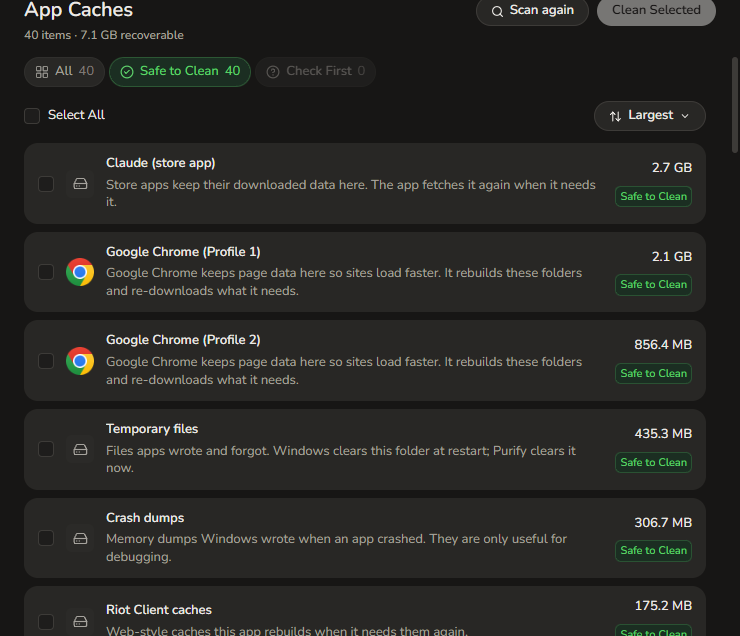Click the drive icon for Crash dumps
The width and height of the screenshot is (740, 636).
[80, 538]
